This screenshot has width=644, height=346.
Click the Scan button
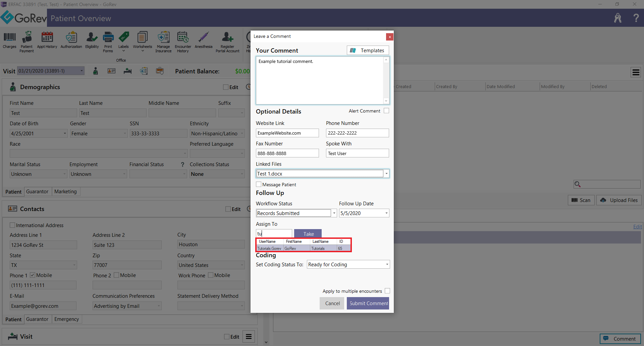(x=581, y=200)
